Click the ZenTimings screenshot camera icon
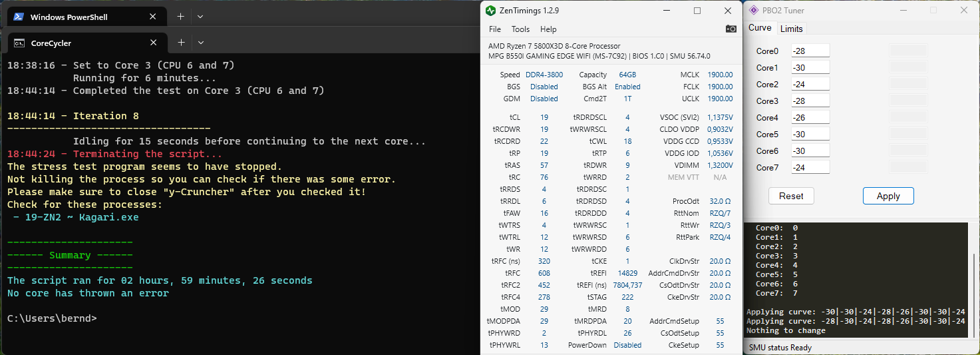Viewport: 980px width, 355px height. [731, 29]
